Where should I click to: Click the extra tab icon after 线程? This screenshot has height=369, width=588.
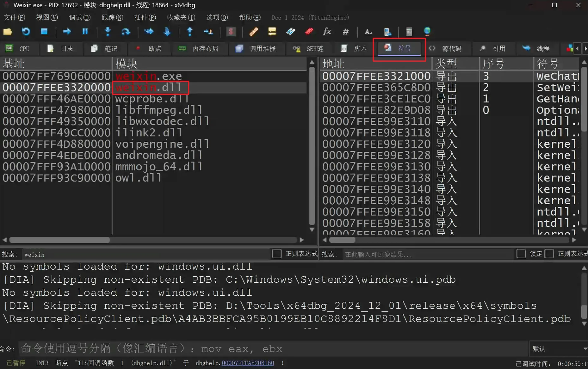click(570, 48)
